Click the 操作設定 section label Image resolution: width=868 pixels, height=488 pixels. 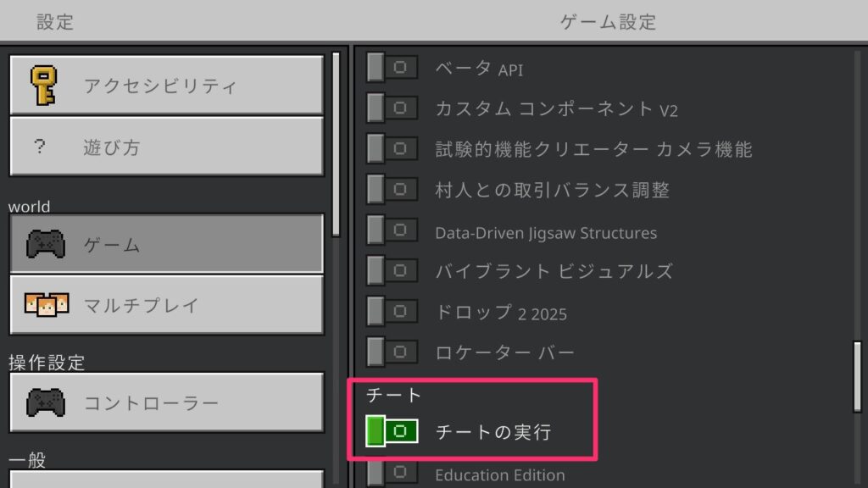click(x=47, y=363)
